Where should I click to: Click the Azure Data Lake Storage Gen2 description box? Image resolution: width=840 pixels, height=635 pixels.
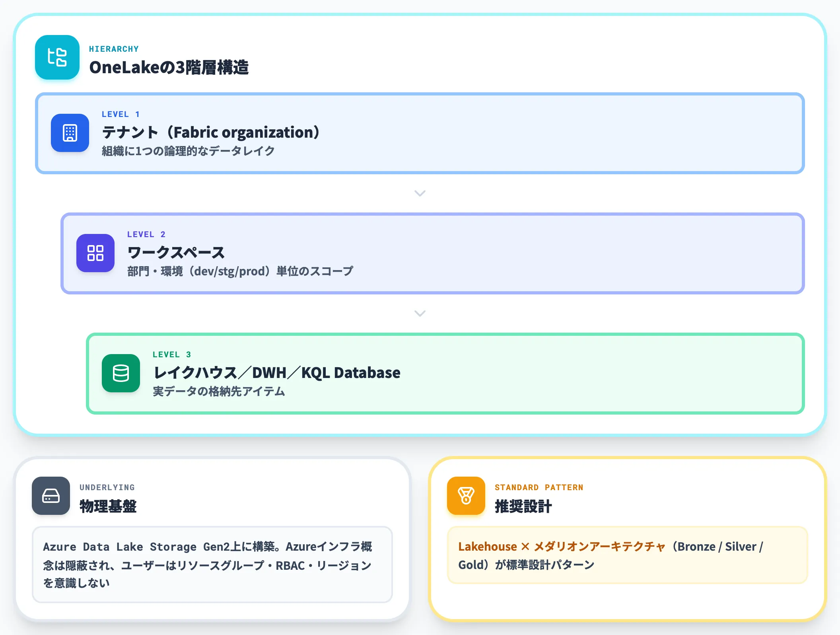pyautogui.click(x=212, y=565)
